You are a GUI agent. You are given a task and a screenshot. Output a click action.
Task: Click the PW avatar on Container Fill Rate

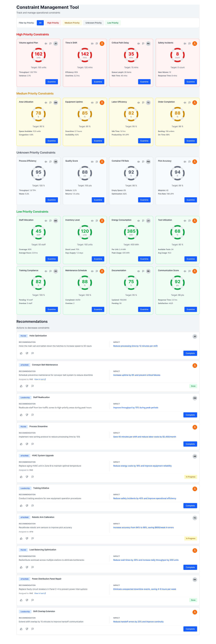(148, 161)
